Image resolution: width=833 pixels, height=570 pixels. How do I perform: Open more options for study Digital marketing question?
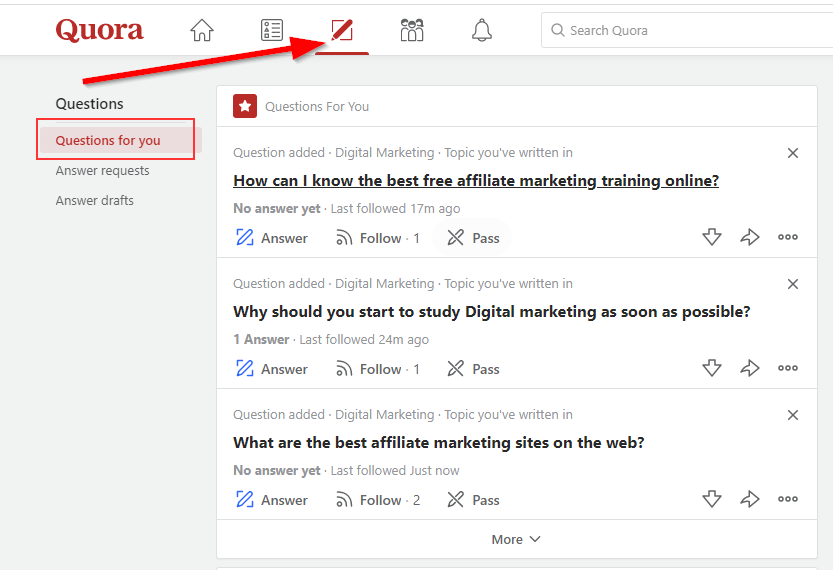(788, 368)
